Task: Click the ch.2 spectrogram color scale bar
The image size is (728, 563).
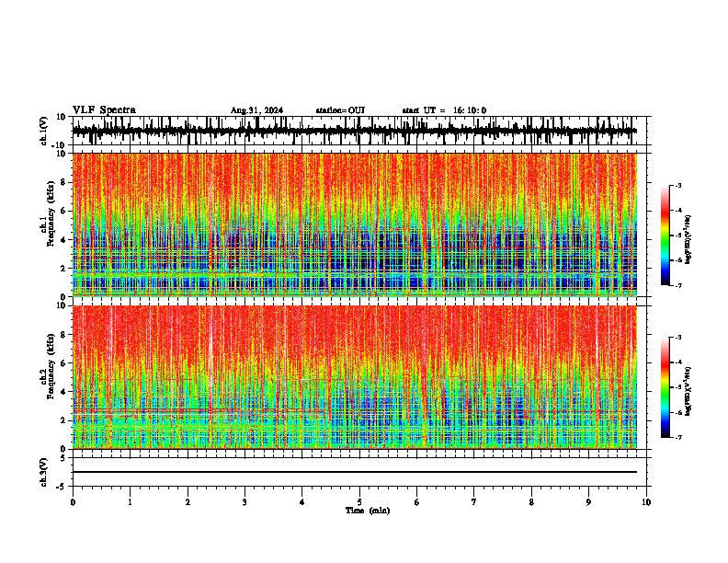Action: 665,387
